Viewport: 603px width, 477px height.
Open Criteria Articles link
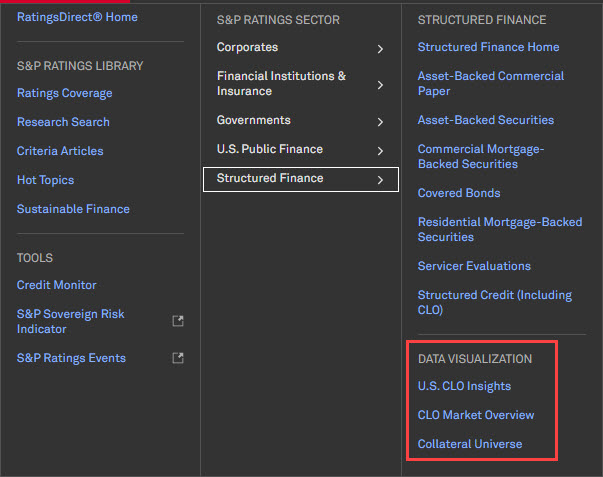tap(60, 151)
